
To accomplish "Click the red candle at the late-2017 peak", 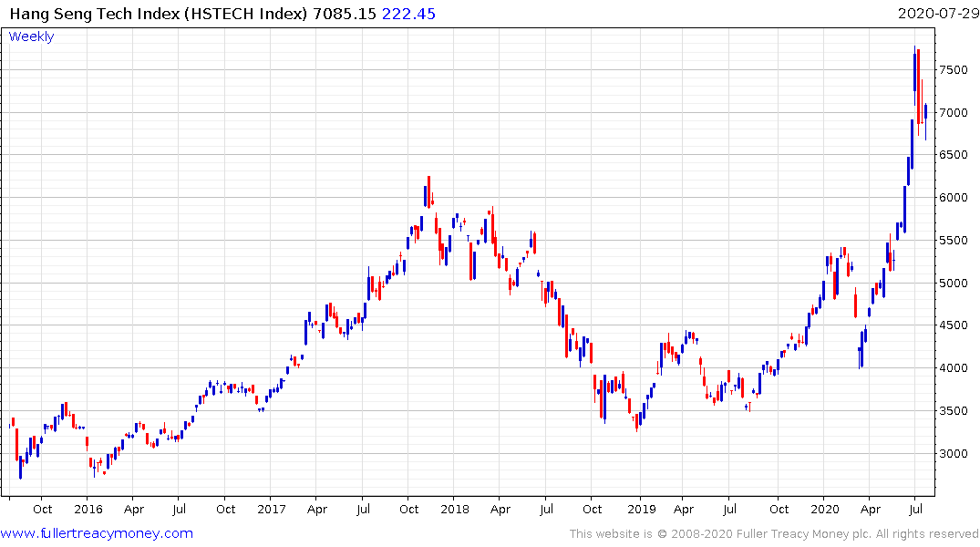I will (428, 191).
